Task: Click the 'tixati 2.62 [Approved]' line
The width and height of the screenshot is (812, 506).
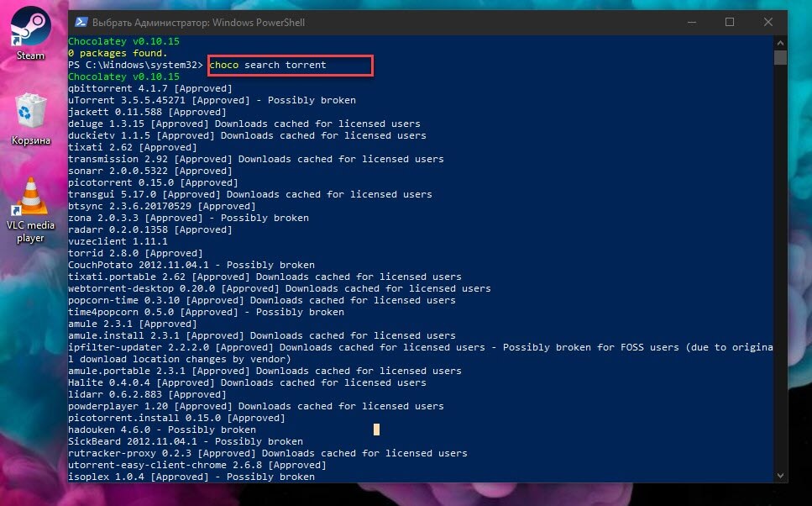Action: coord(133,147)
